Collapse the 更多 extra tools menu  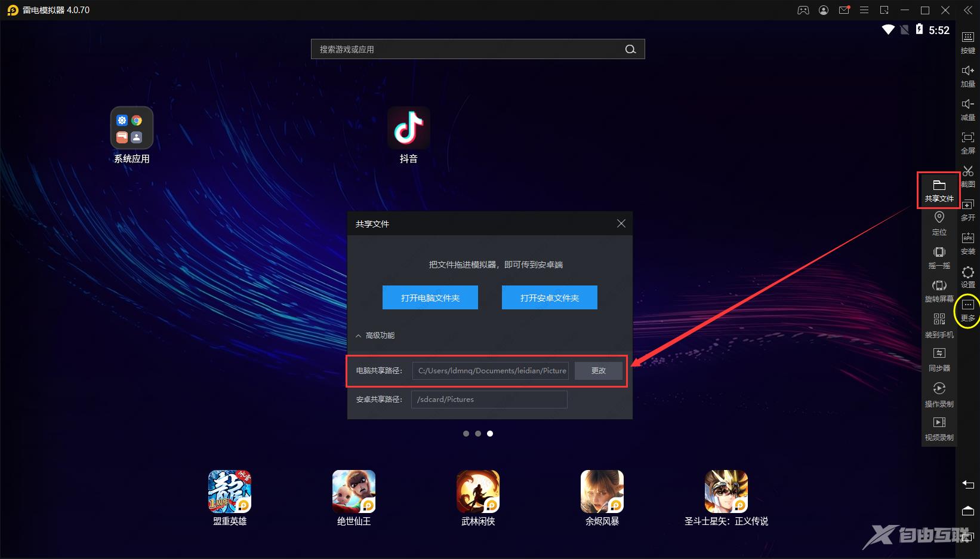click(x=967, y=311)
